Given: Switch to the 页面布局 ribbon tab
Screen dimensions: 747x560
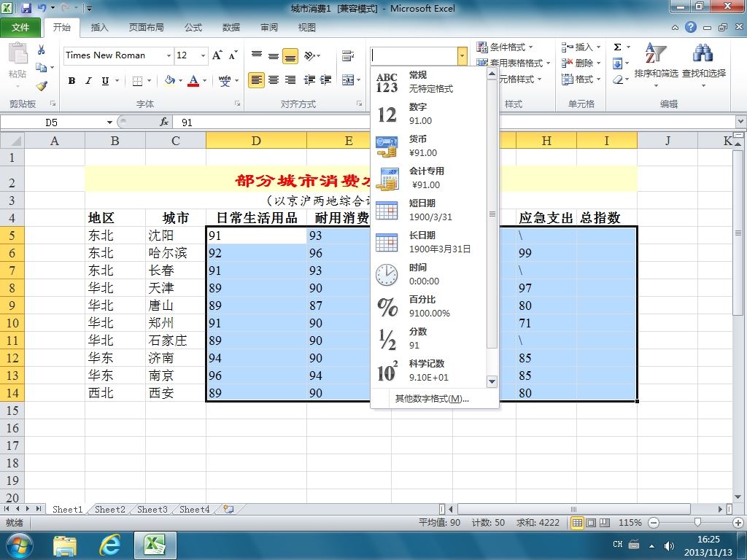Looking at the screenshot, I should (x=146, y=28).
